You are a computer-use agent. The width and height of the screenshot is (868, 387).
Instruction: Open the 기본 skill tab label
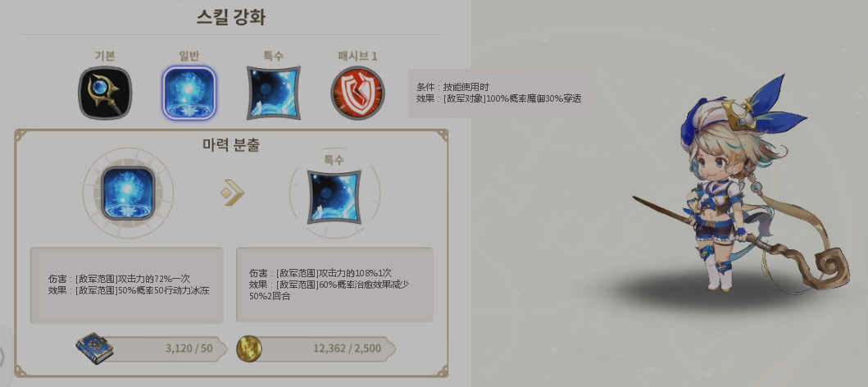point(105,56)
